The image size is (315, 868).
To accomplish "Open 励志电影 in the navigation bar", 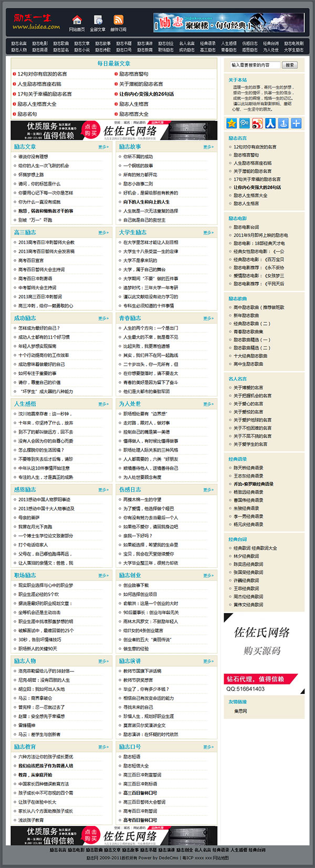I will 40,44.
